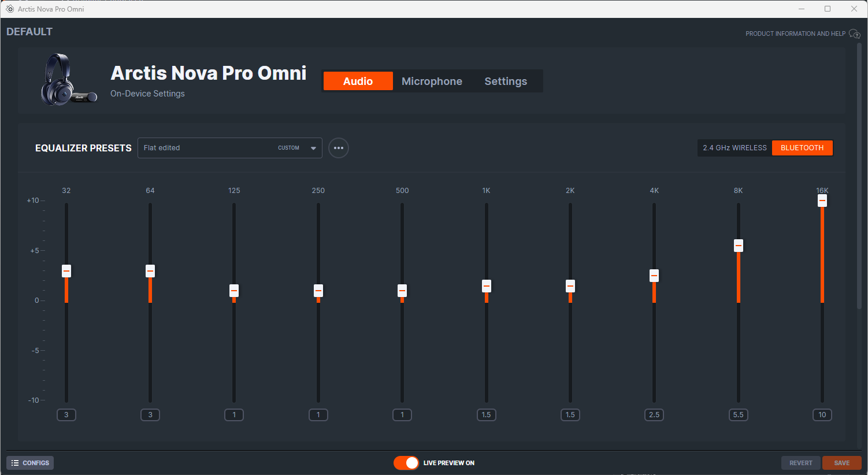Click the Arctis Nova Pro Omni heading
Screen dimensions: 868x475
pos(209,73)
